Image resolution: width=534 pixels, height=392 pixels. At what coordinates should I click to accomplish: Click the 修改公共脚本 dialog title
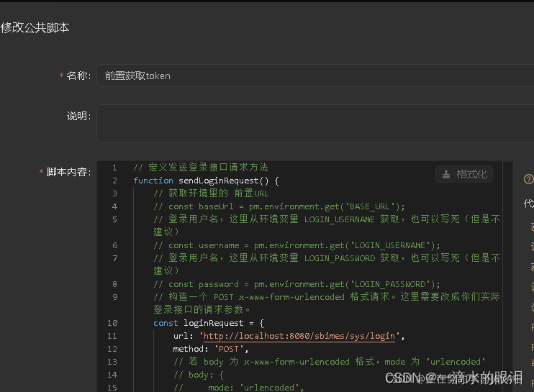pyautogui.click(x=35, y=27)
